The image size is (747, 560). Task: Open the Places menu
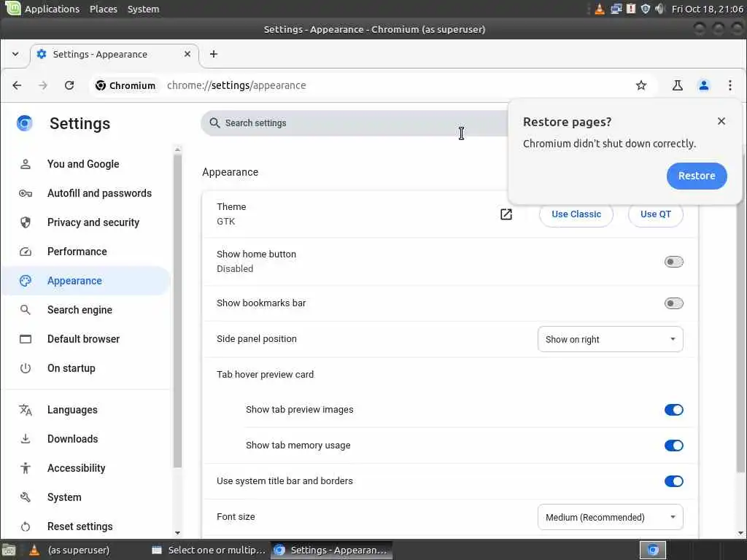pyautogui.click(x=104, y=9)
